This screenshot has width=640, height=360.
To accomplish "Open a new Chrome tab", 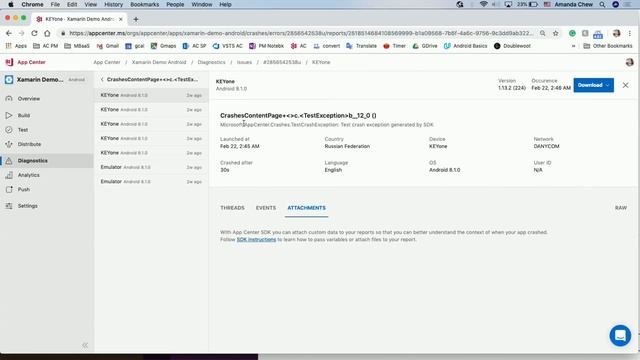I will pyautogui.click(x=136, y=19).
